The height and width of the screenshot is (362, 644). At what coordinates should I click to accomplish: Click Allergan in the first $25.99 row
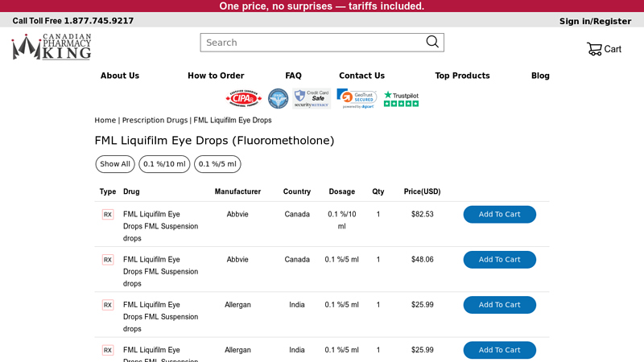[237, 305]
